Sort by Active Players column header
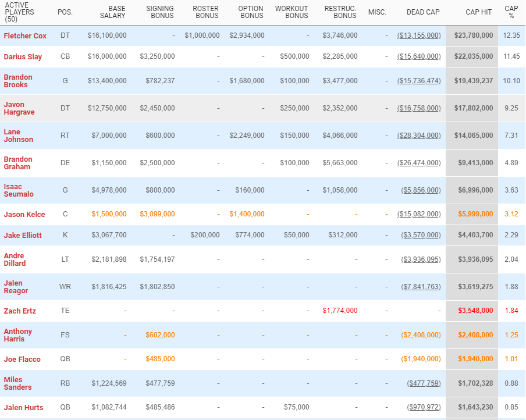This screenshot has height=420, width=526. [x=19, y=12]
